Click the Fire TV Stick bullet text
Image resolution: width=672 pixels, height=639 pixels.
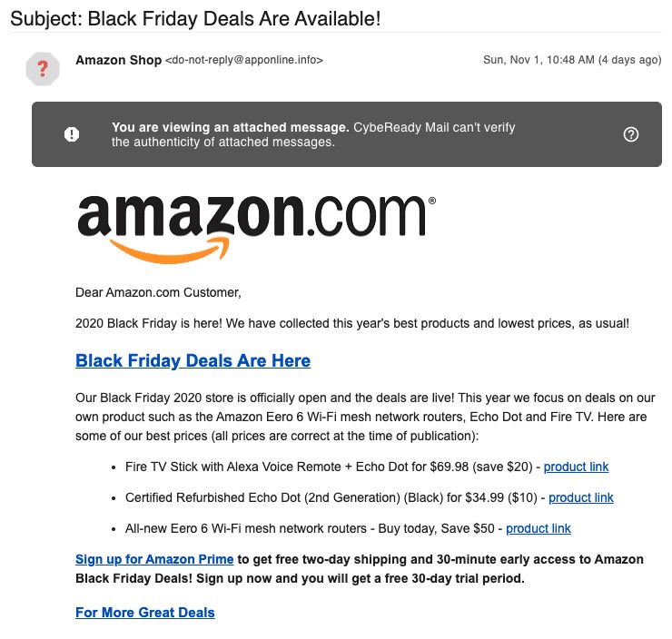327,467
